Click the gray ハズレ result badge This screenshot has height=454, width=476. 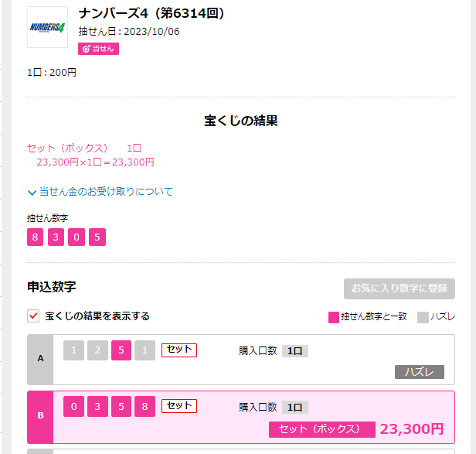(x=420, y=372)
